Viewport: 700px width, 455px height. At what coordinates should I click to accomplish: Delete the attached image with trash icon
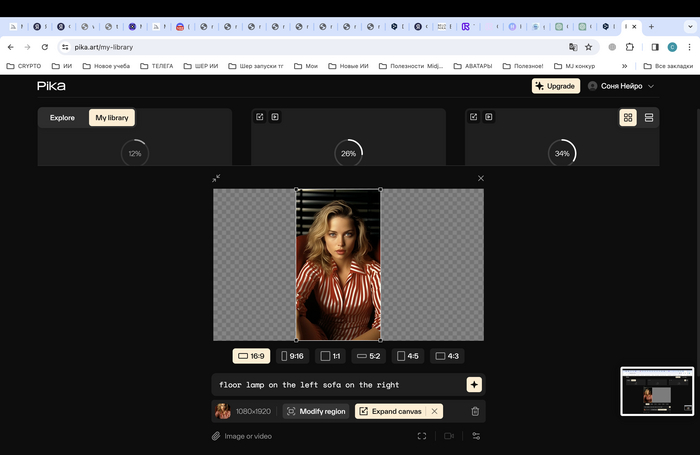pos(475,411)
